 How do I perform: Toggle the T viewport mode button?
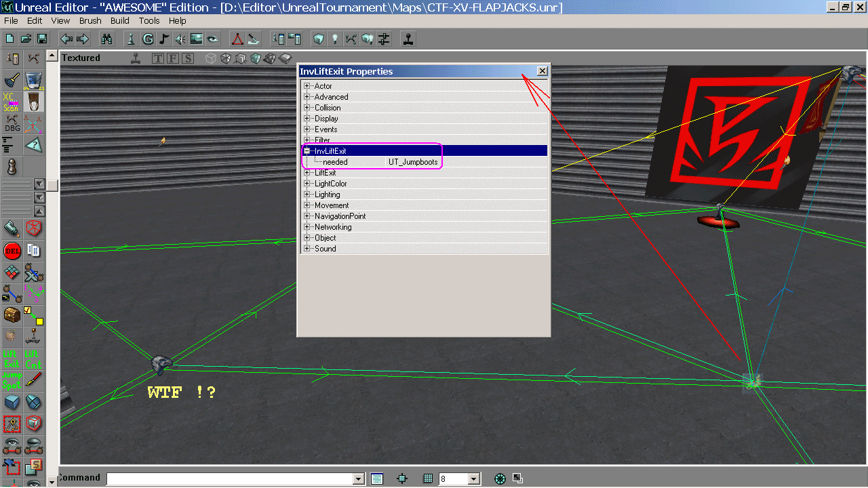[158, 58]
